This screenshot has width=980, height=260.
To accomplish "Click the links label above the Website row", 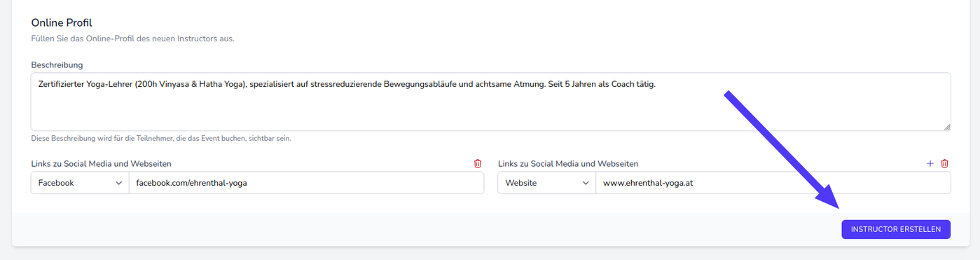I will (568, 164).
